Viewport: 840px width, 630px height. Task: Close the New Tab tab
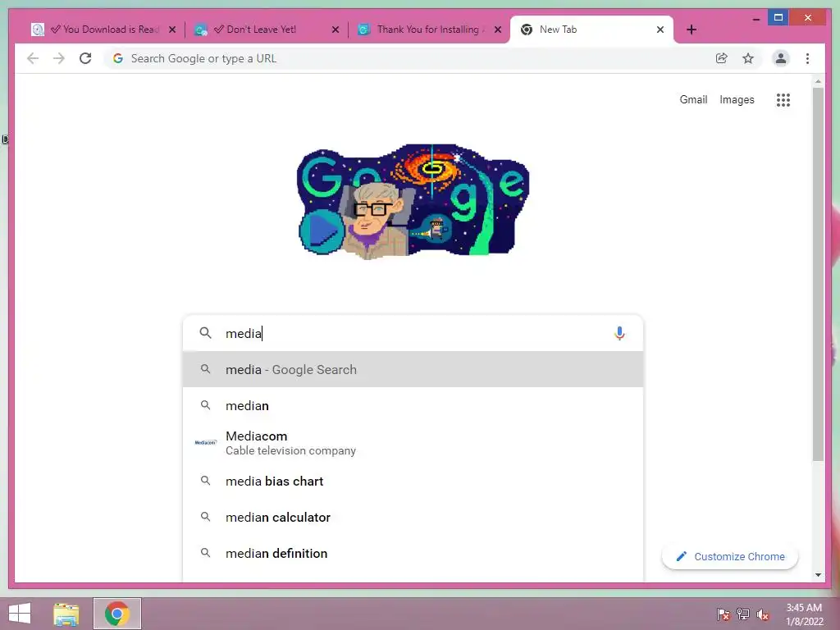pos(660,30)
